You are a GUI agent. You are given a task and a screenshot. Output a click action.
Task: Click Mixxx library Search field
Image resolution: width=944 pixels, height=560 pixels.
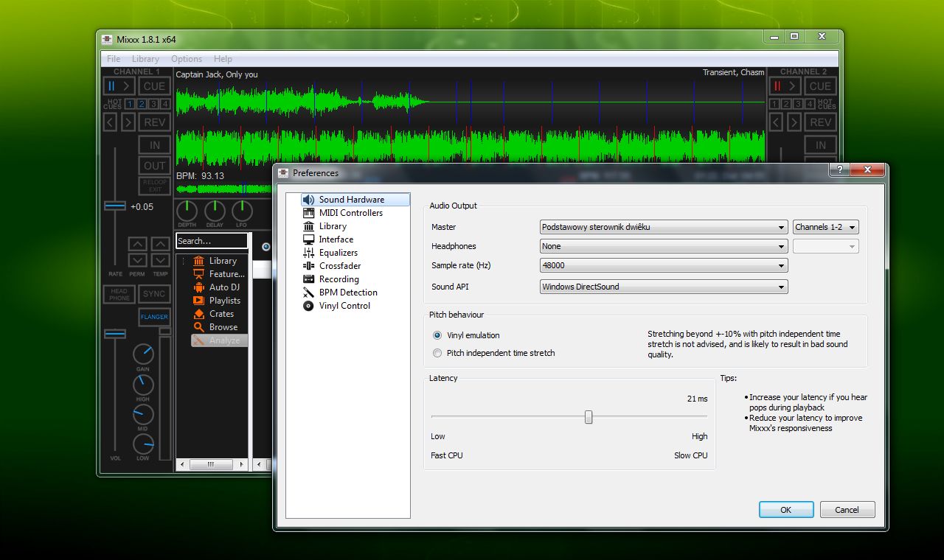(x=212, y=241)
